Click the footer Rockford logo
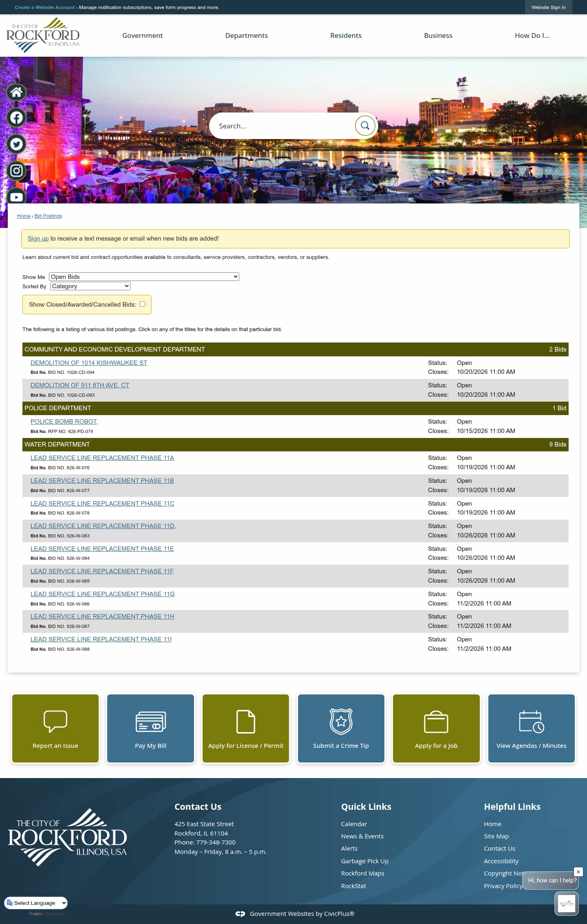The image size is (587, 924). 67,837
